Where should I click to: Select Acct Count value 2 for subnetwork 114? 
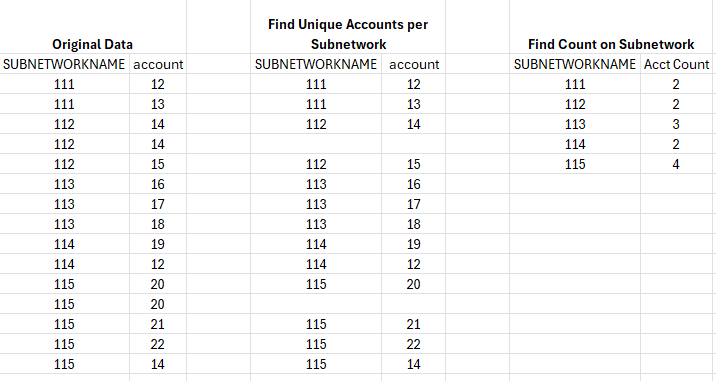(x=676, y=144)
